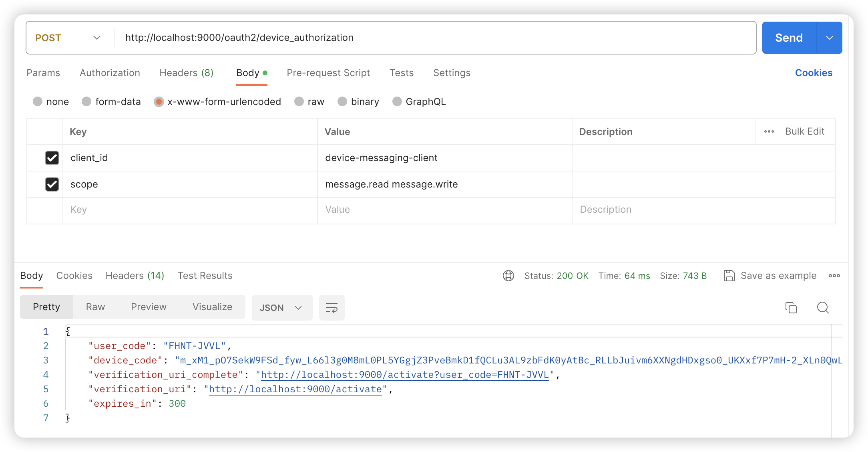Open the response Headers (14) tab
This screenshot has width=868, height=452.
[x=135, y=276]
